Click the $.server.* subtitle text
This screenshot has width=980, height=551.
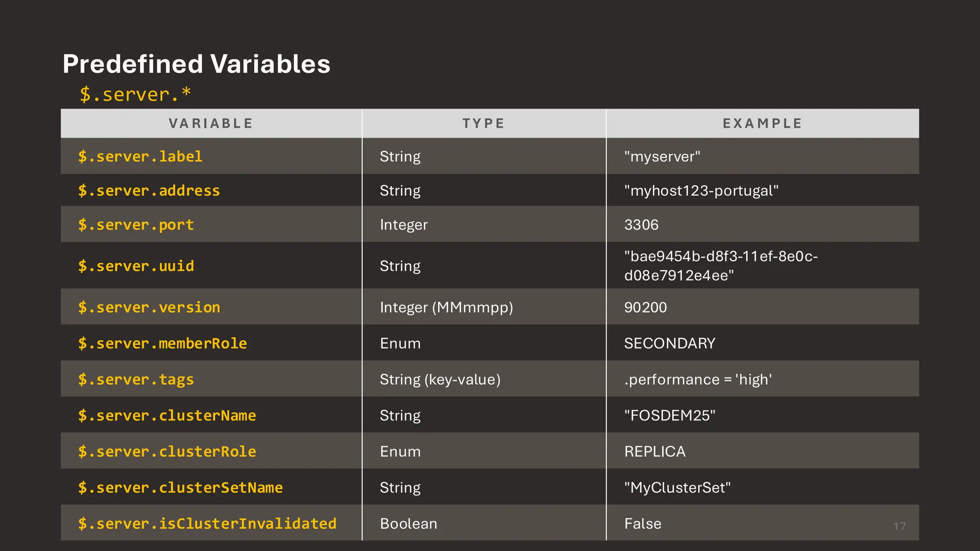(x=135, y=94)
